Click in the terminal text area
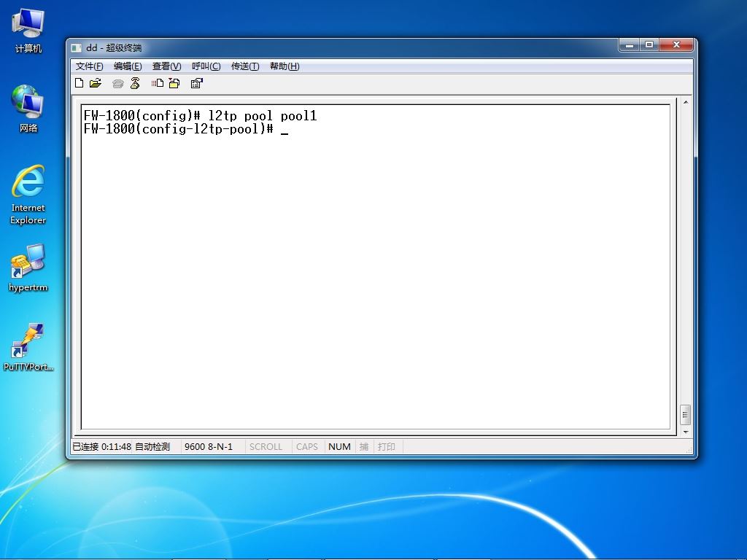Screen dimensions: 747x560 pos(376,267)
